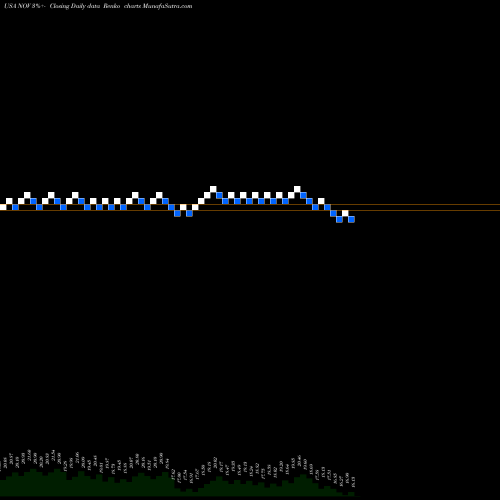
Task: Click the 'USA NOV 3%+-' chart title text
Action: (x=24, y=6)
